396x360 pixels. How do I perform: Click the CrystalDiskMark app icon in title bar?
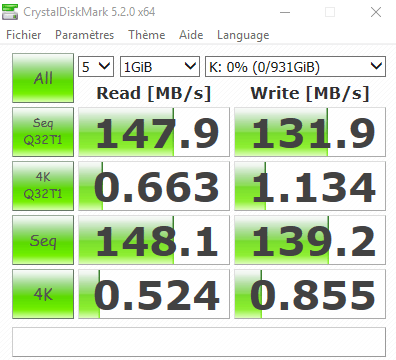pos(10,12)
